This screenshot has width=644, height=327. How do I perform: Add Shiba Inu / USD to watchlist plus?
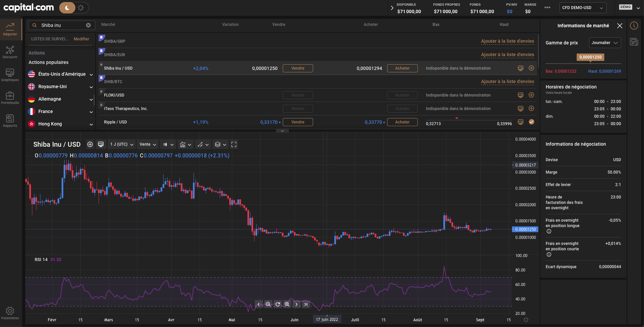531,68
